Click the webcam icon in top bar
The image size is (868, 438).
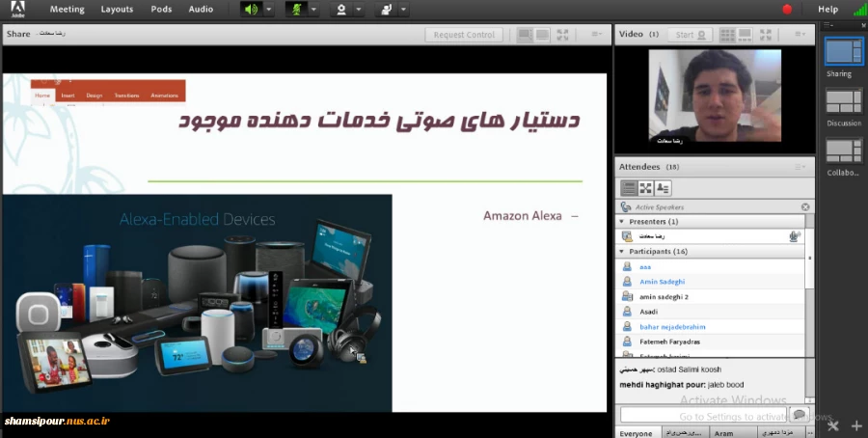click(341, 10)
